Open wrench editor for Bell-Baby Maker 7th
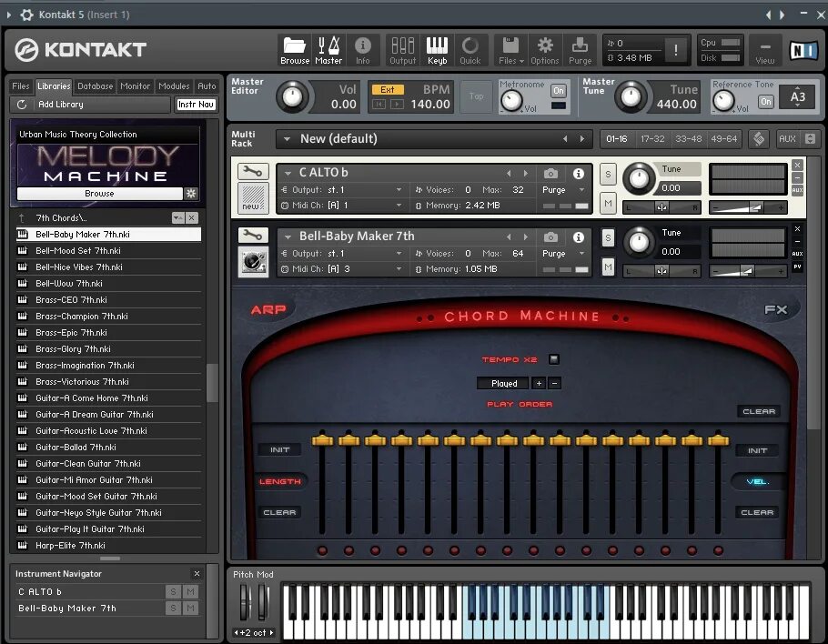828x644 pixels. (x=253, y=236)
